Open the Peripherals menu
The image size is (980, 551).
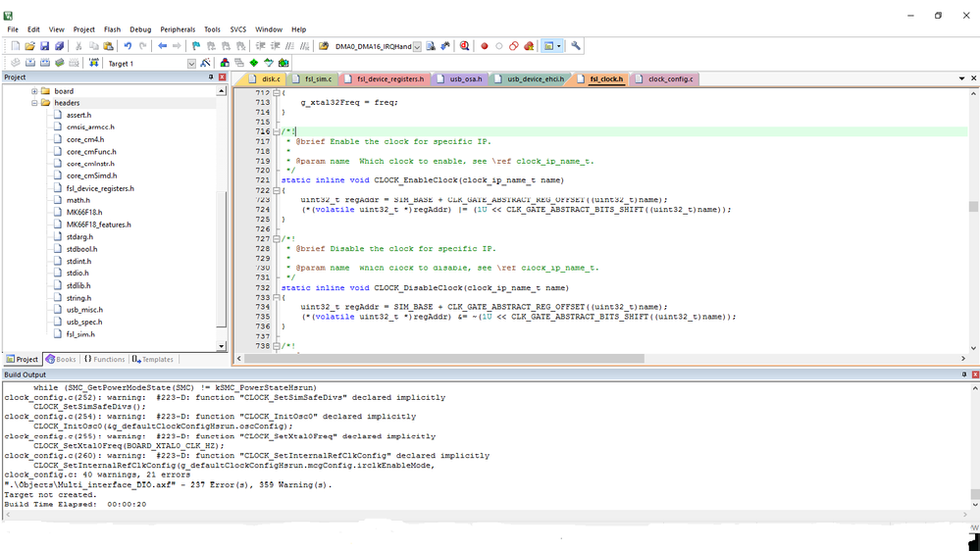178,29
